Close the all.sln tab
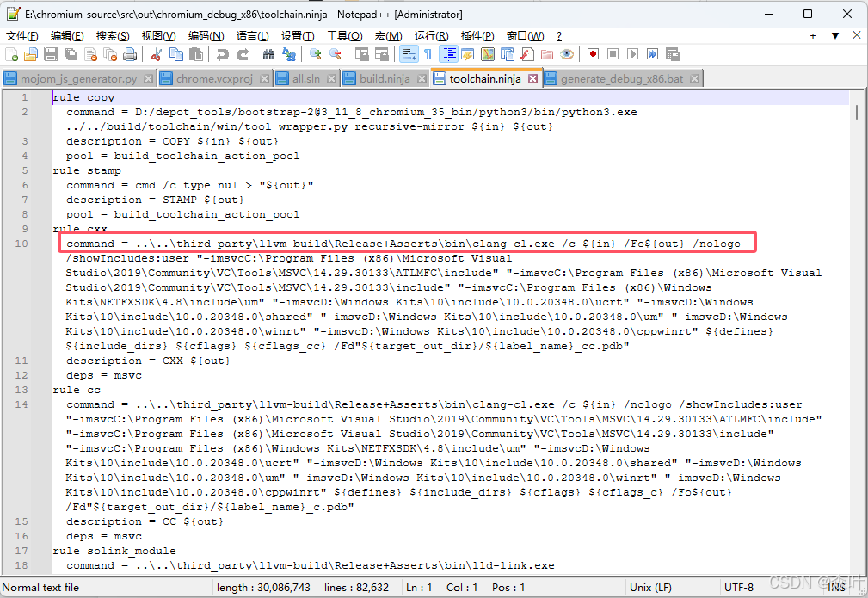Image resolution: width=868 pixels, height=598 pixels. [x=331, y=78]
